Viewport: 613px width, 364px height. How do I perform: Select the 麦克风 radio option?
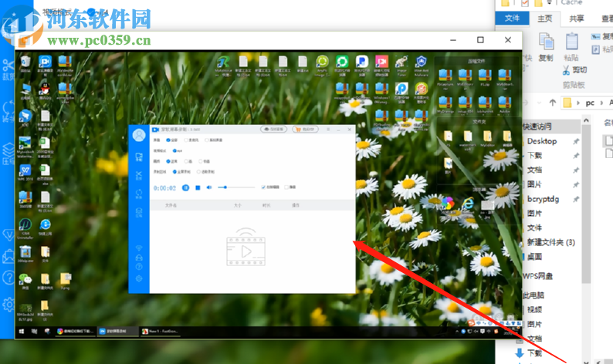pos(185,140)
